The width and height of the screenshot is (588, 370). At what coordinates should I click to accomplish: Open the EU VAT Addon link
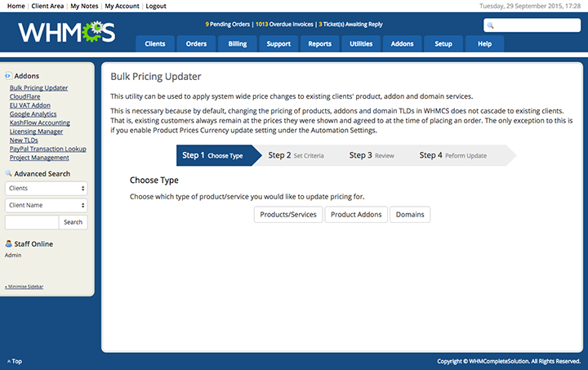[30, 105]
